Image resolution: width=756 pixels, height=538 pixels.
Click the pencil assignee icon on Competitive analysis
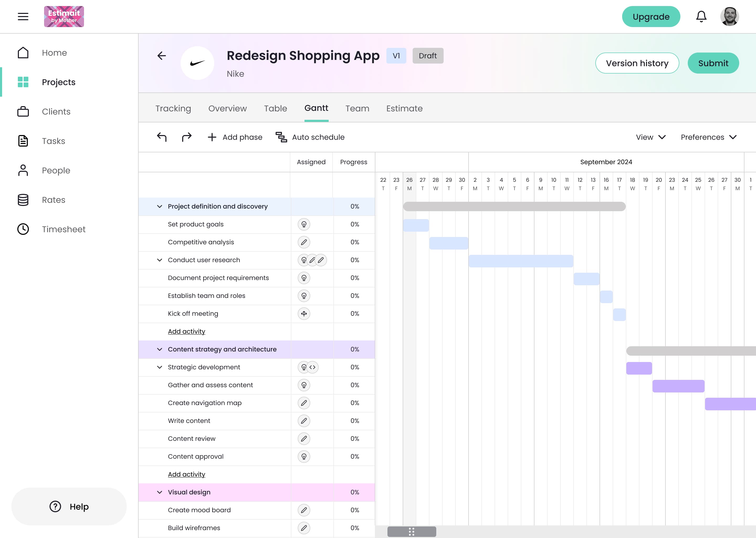pyautogui.click(x=304, y=242)
